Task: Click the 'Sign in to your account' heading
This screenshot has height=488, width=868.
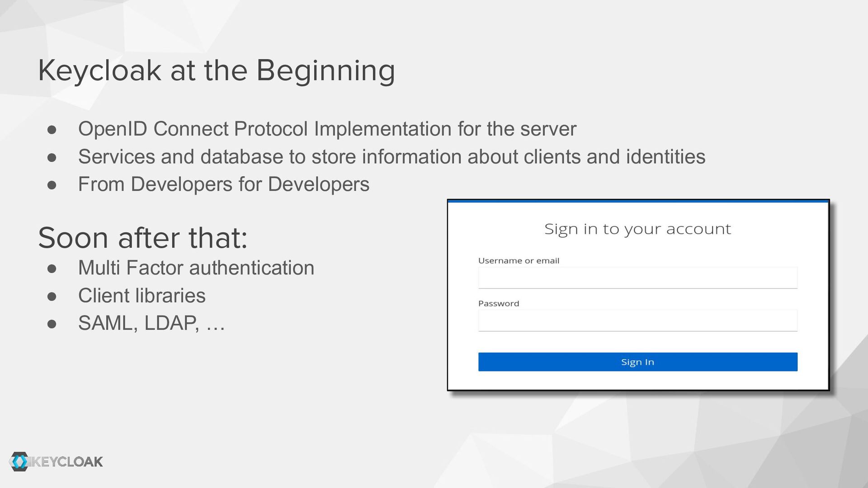Action: point(637,229)
